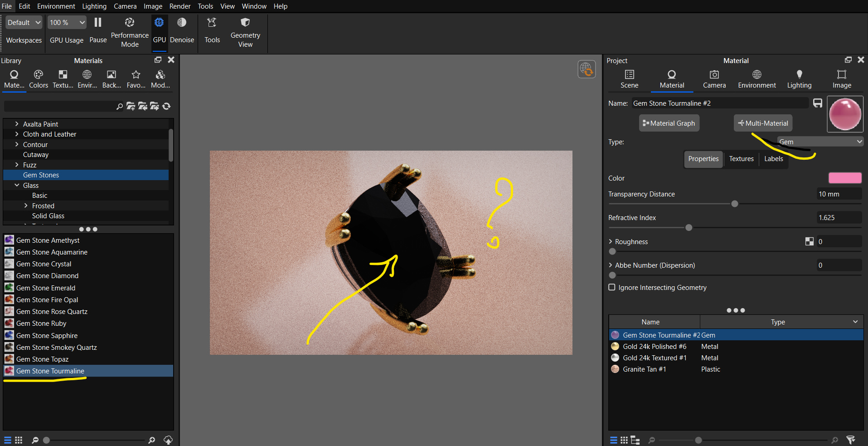Toggle Denoise in the toolbar
Image resolution: width=868 pixels, height=446 pixels.
(x=182, y=30)
